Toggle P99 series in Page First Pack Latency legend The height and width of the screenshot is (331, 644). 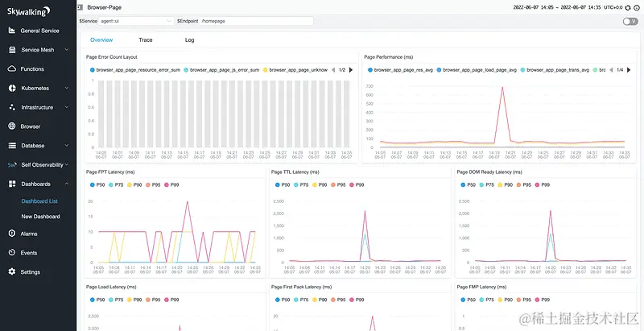(x=357, y=300)
